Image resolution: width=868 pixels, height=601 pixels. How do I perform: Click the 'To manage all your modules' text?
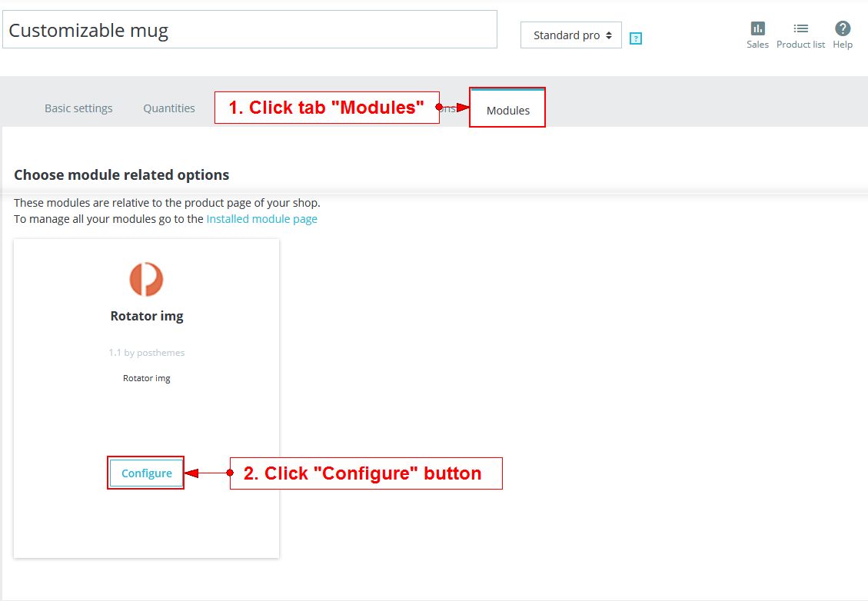[x=109, y=219]
